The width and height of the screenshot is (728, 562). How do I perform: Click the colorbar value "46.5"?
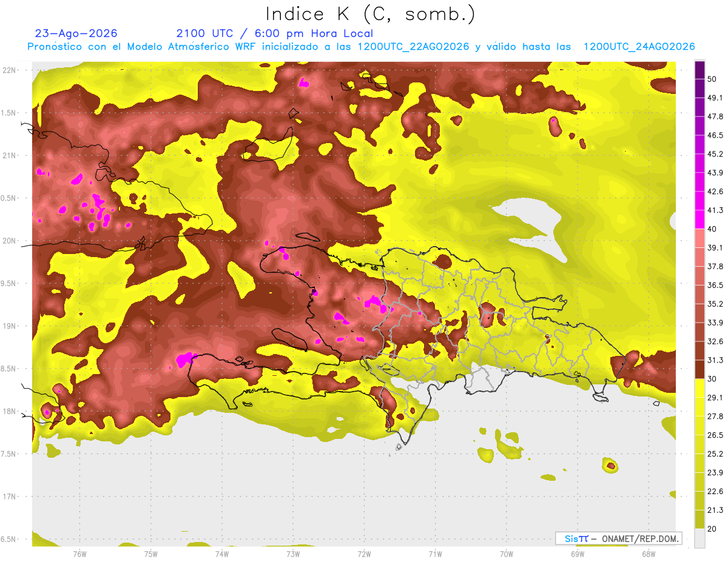715,135
